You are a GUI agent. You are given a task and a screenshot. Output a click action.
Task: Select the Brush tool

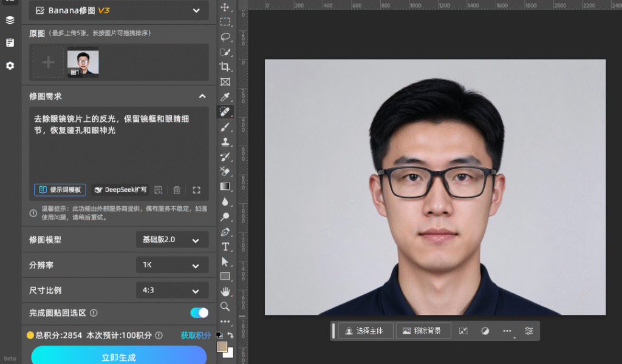coord(225,127)
